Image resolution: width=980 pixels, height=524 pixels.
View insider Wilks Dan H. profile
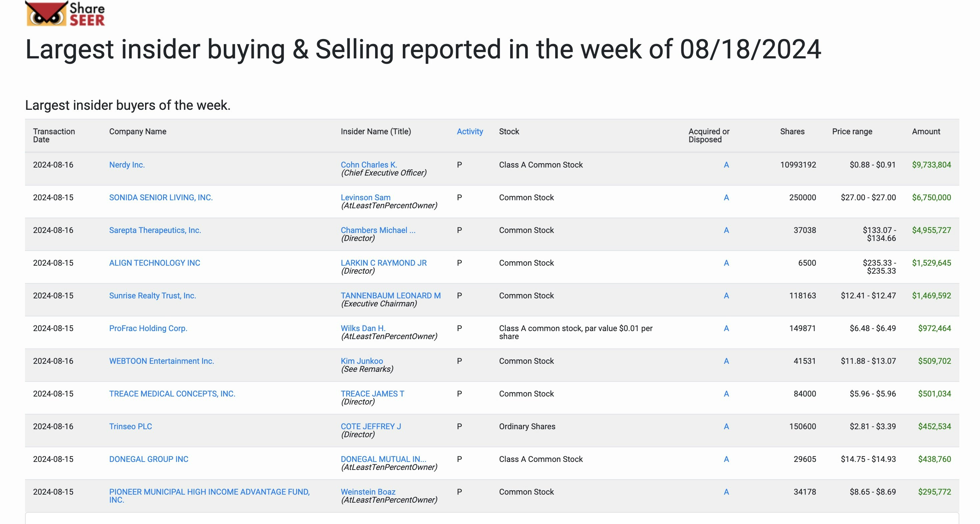pos(363,328)
